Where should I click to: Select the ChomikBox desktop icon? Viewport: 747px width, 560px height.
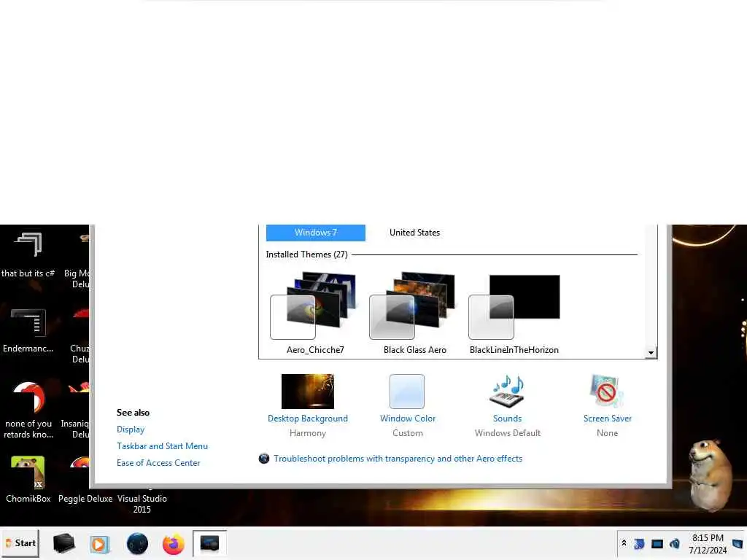28,480
